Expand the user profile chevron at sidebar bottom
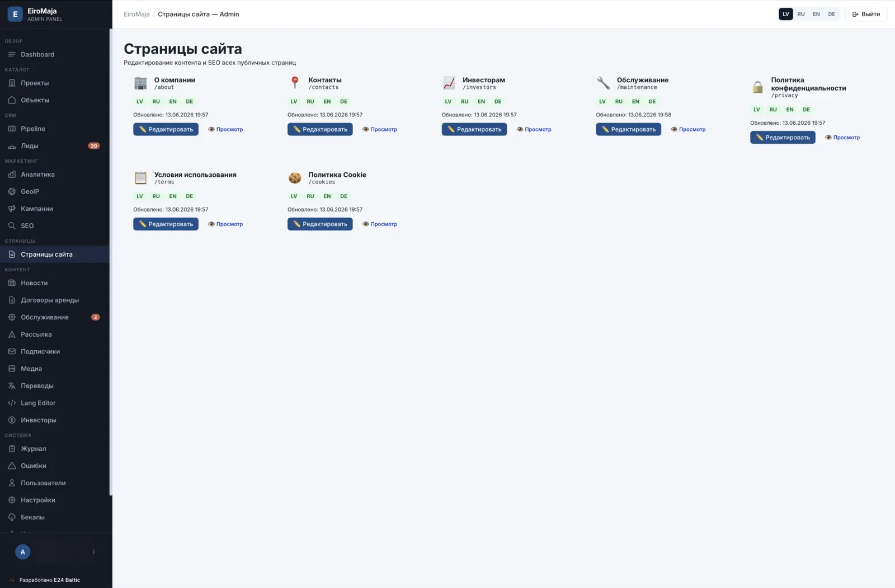Viewport: 895px width, 588px height. (x=93, y=552)
